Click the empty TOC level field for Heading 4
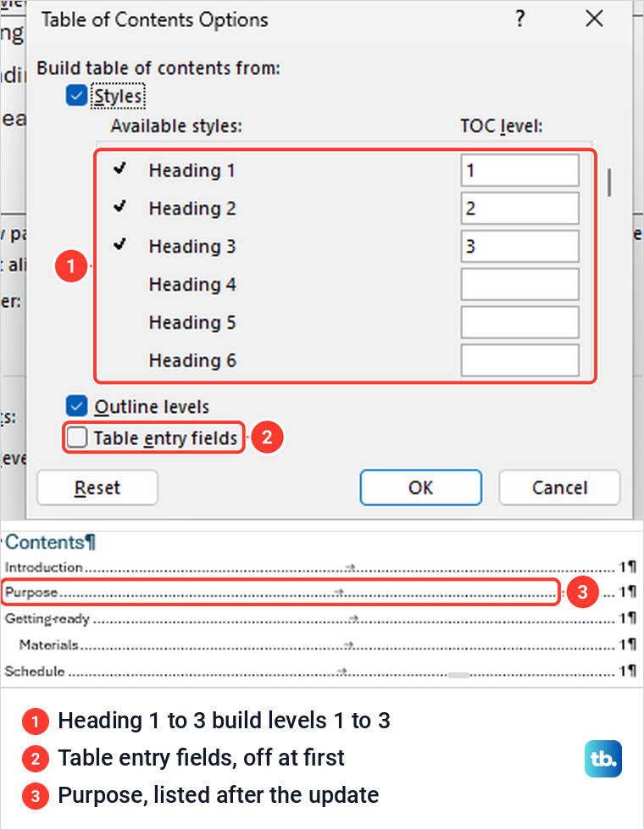 point(519,284)
